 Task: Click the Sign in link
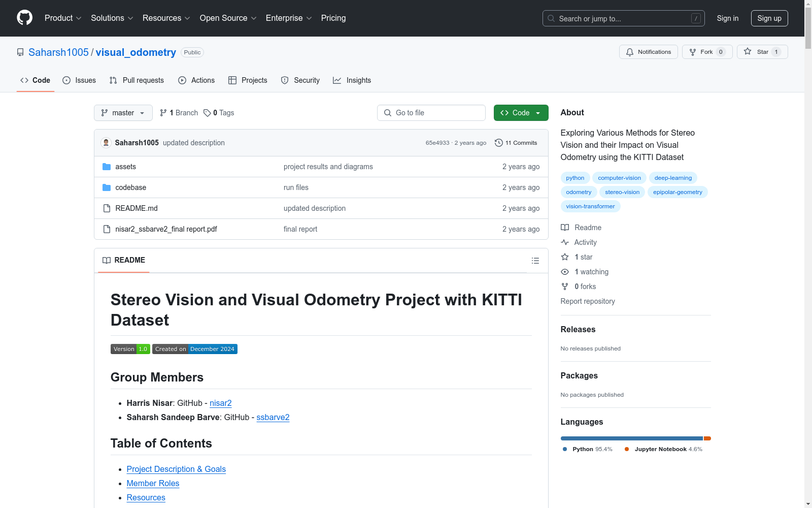[728, 18]
